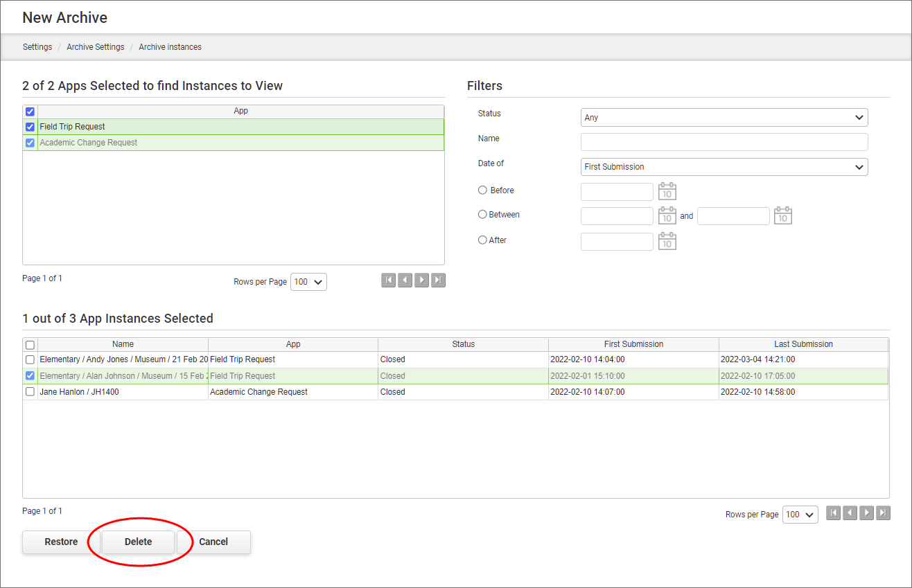Open the Date of dropdown showing First Submission
912x588 pixels.
tap(724, 167)
